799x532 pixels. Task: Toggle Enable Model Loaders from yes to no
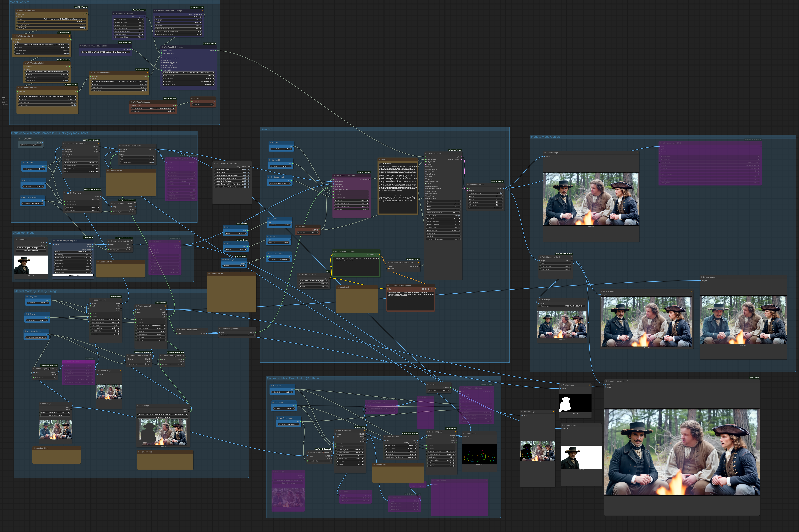[245, 169]
